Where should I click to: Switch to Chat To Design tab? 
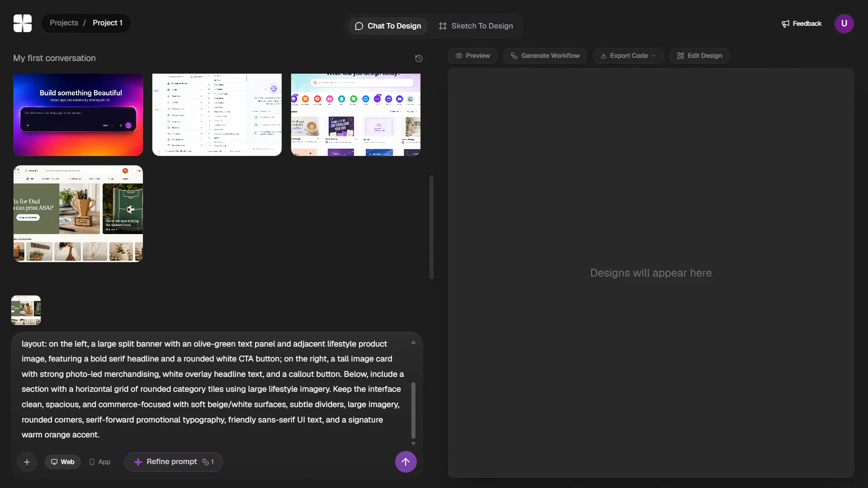388,26
